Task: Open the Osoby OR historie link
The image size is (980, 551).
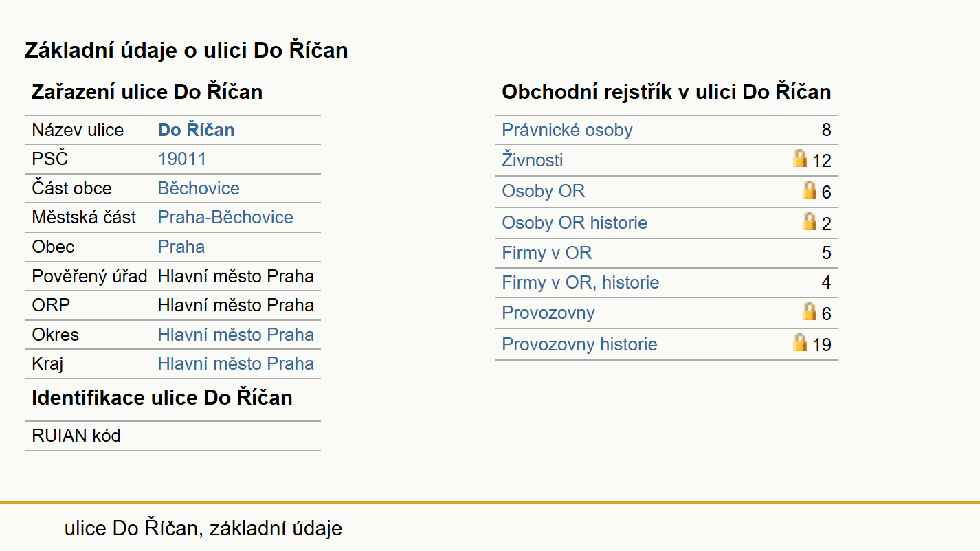Action: tap(575, 223)
